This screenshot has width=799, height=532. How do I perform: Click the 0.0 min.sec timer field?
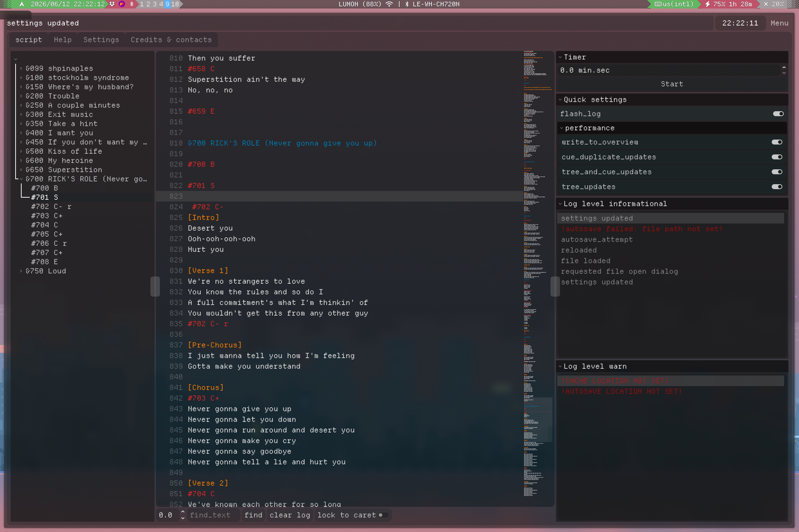tap(668, 70)
